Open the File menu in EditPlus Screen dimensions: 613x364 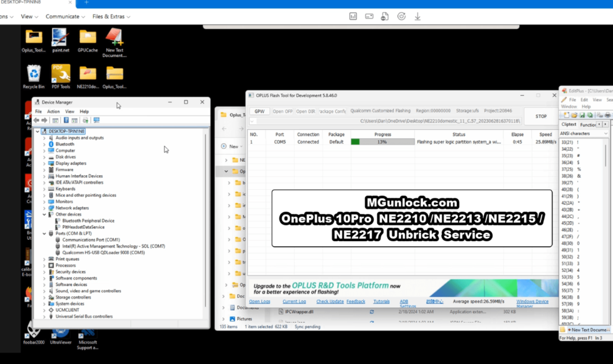[x=572, y=100]
